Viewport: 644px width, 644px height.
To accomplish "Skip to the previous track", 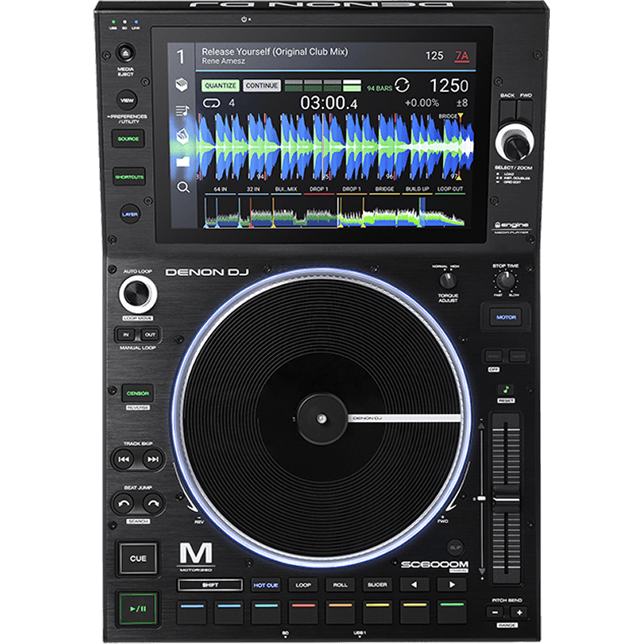I will tap(124, 459).
